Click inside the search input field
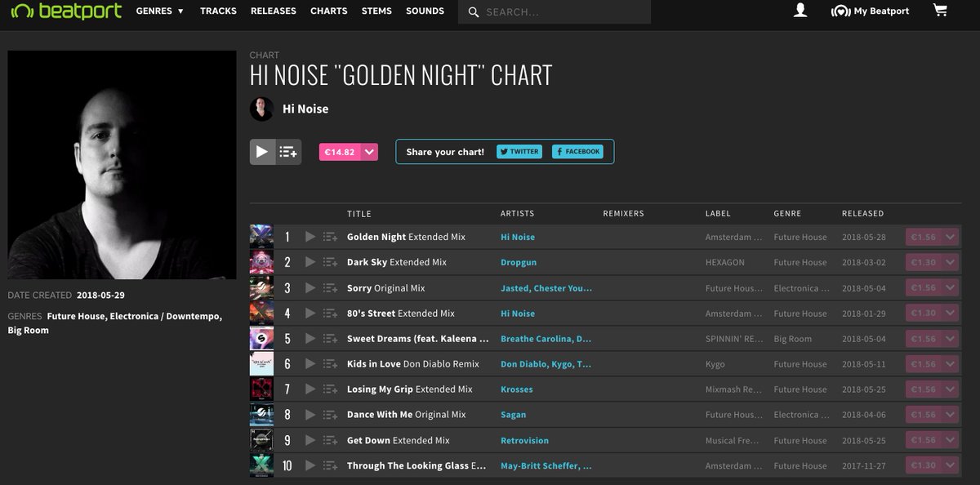 (x=555, y=12)
